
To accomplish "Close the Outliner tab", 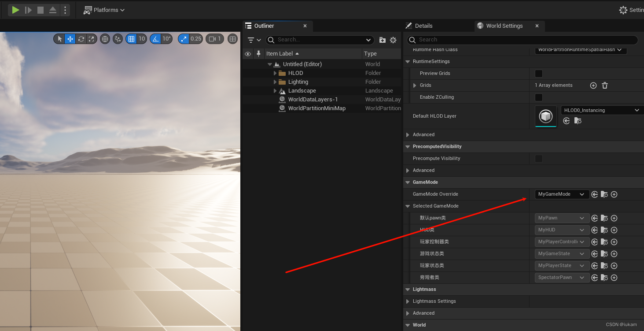I will point(305,26).
